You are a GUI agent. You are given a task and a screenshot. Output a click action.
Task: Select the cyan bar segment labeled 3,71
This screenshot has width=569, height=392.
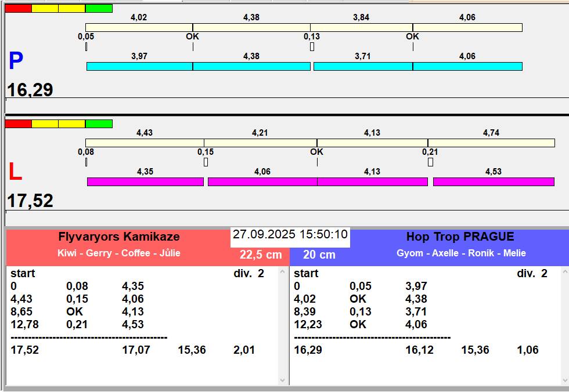[x=363, y=66]
